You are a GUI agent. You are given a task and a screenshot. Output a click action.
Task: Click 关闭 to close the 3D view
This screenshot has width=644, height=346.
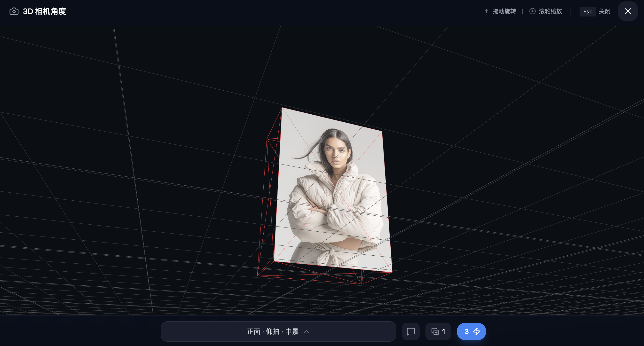pyautogui.click(x=605, y=11)
